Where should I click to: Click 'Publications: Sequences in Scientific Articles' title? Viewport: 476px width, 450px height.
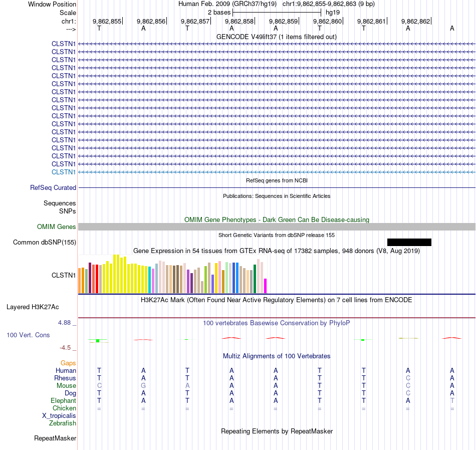coord(277,196)
